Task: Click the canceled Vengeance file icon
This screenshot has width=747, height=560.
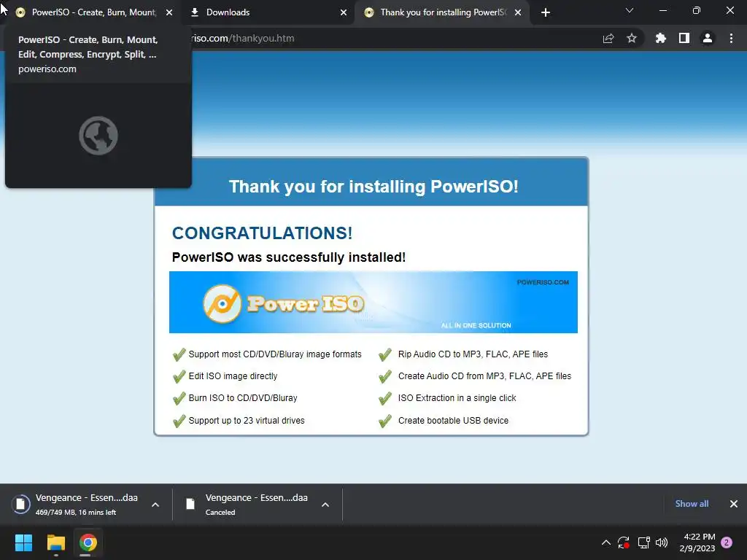Action: pyautogui.click(x=190, y=504)
